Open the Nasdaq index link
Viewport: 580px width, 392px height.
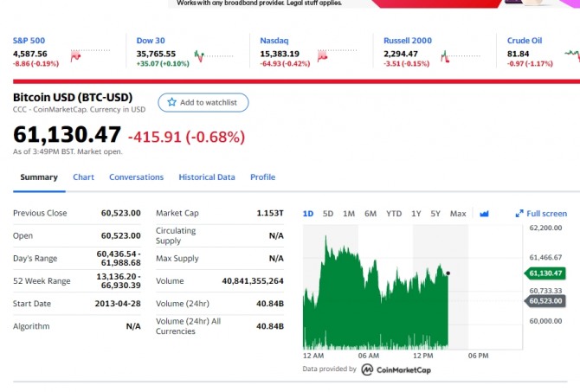coord(274,41)
